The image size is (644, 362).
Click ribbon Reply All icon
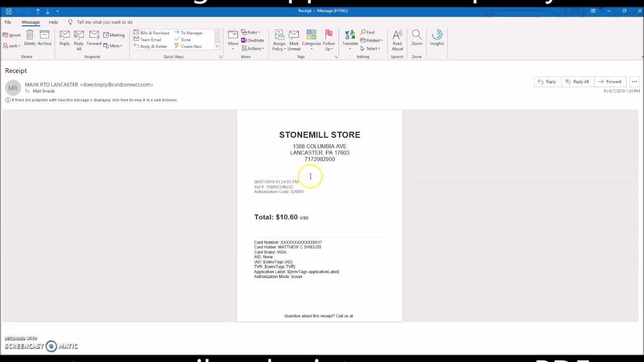click(x=78, y=40)
